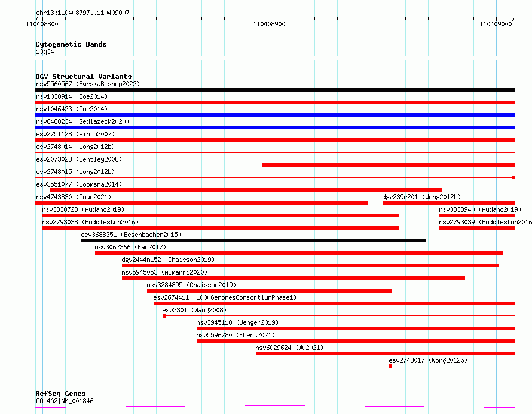
Task: Click esv2674411 (1000GenomesConsortiumPhase1) label
Action: coord(225,297)
